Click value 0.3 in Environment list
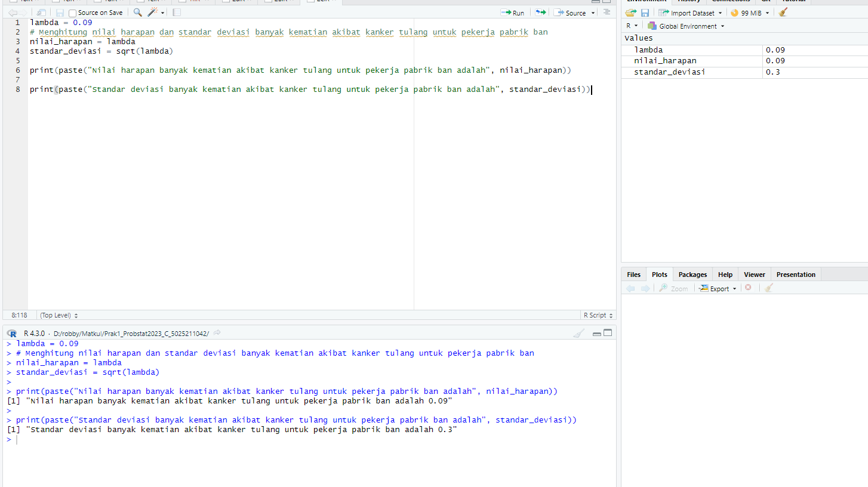The image size is (868, 487). tap(772, 72)
